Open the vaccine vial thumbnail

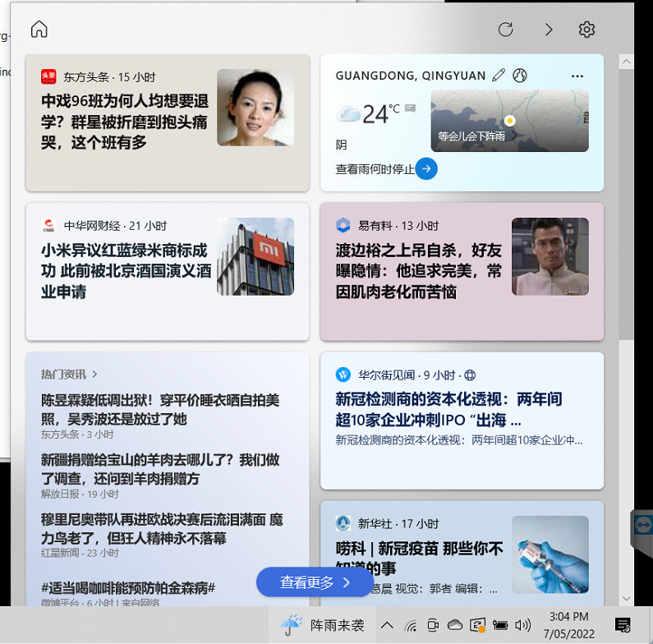click(x=550, y=554)
